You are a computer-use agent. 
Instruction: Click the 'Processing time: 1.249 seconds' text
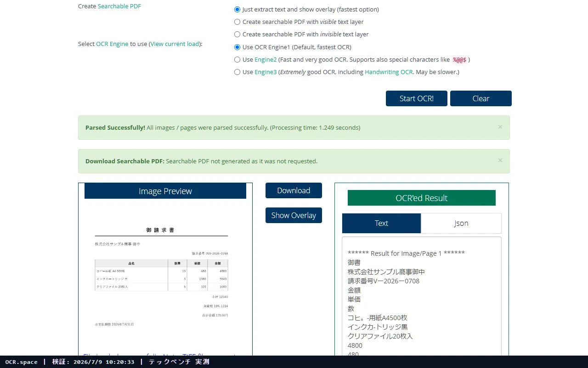(x=315, y=127)
